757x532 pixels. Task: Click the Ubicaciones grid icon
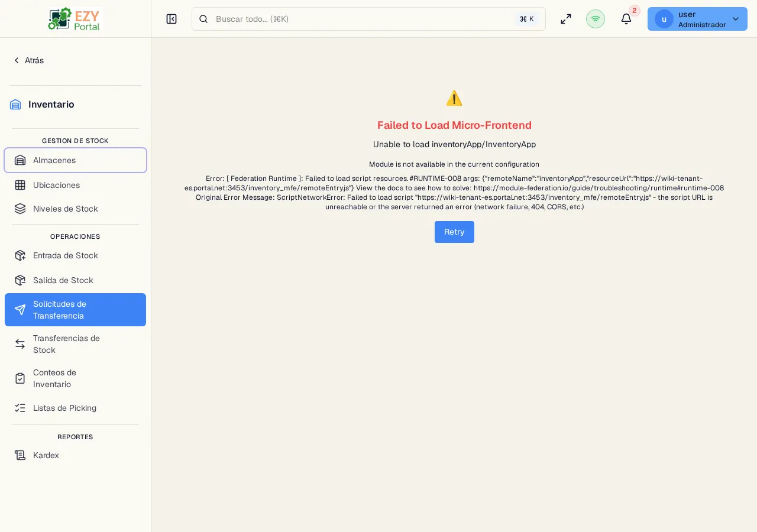tap(20, 185)
